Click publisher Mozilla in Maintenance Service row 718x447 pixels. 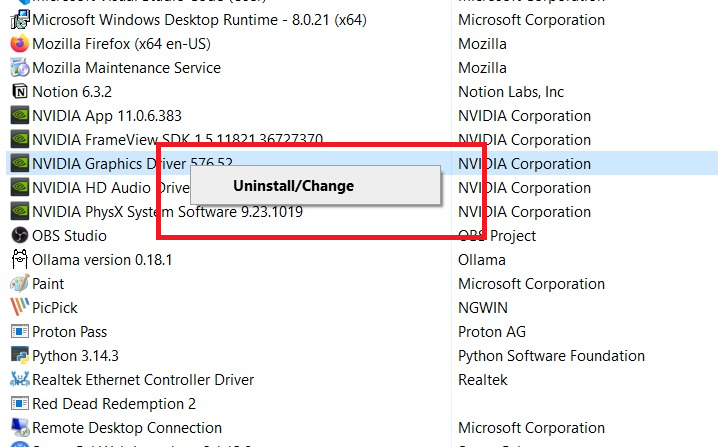click(x=482, y=68)
